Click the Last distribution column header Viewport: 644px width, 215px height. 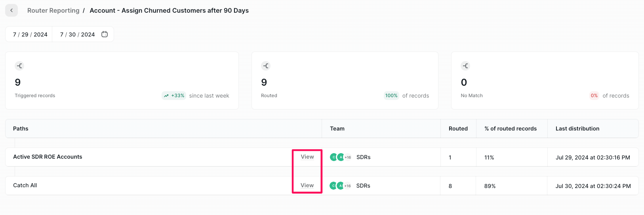[577, 129]
